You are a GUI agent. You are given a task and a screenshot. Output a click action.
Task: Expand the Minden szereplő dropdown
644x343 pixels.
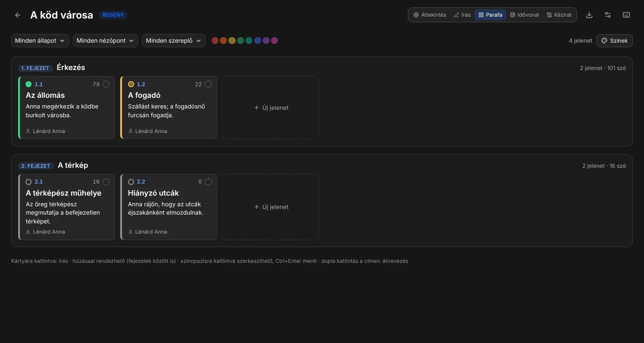174,41
